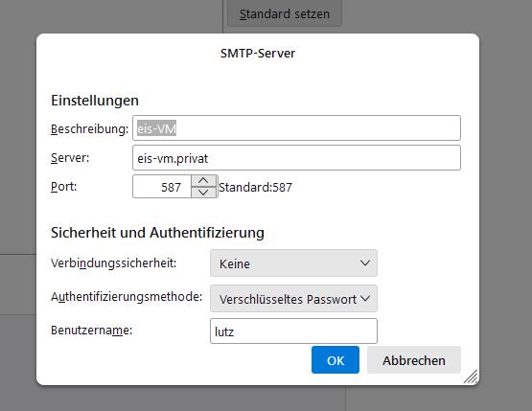Decrease port with the down arrow
Image resolution: width=532 pixels, height=411 pixels.
click(x=203, y=193)
